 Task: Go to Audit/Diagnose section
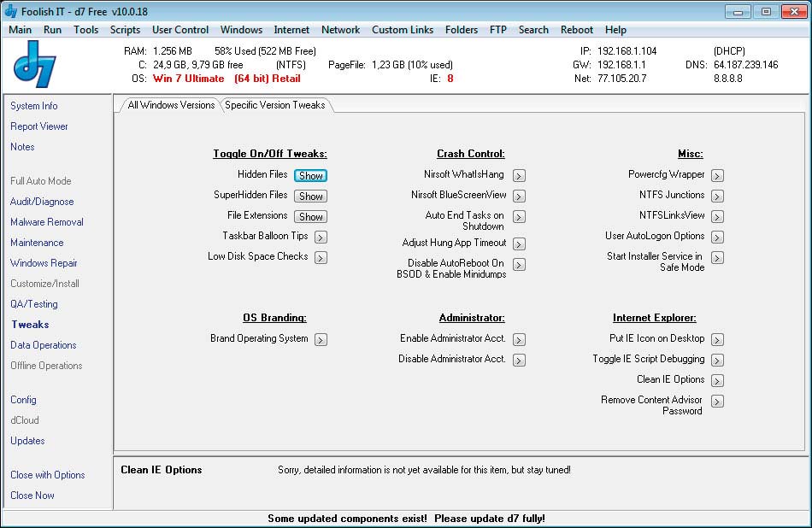(42, 202)
